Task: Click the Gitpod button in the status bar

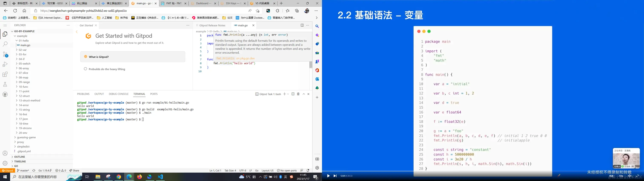Action: pos(8,171)
